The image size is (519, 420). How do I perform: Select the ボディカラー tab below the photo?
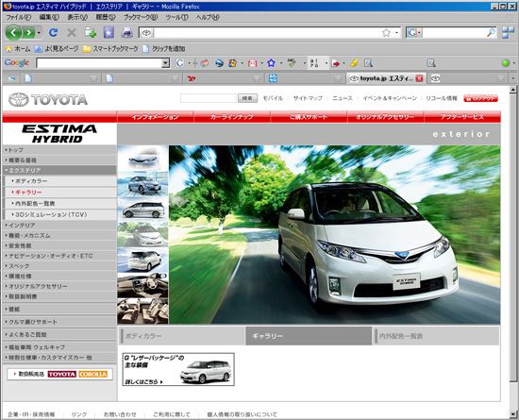point(182,336)
